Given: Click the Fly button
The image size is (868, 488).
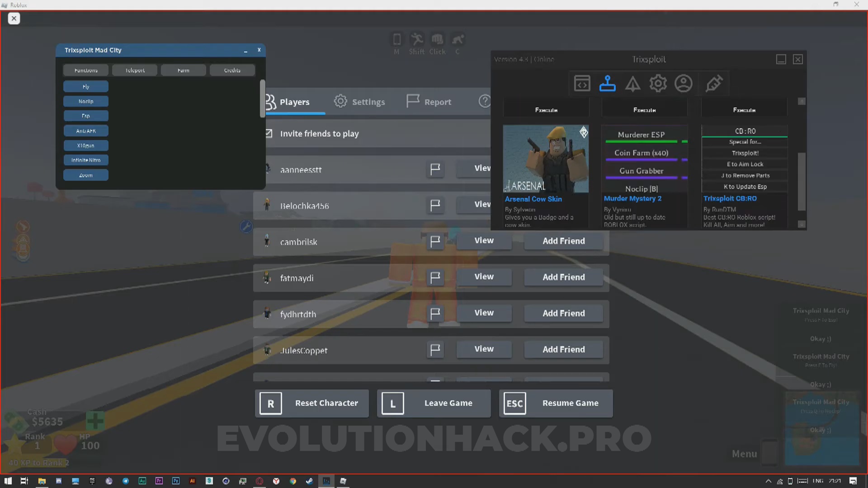Looking at the screenshot, I should (x=86, y=86).
